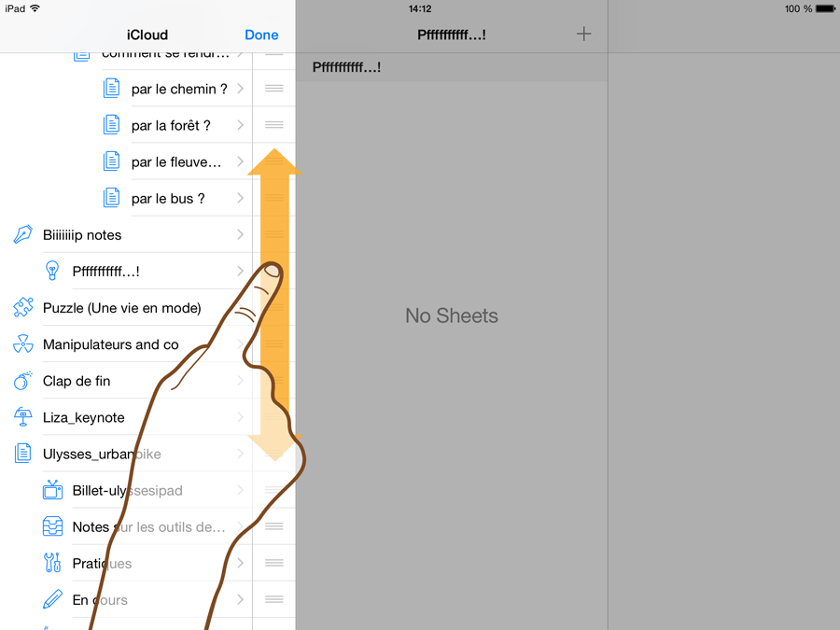Select the "par le bus ?" group name
840x630 pixels.
(168, 198)
